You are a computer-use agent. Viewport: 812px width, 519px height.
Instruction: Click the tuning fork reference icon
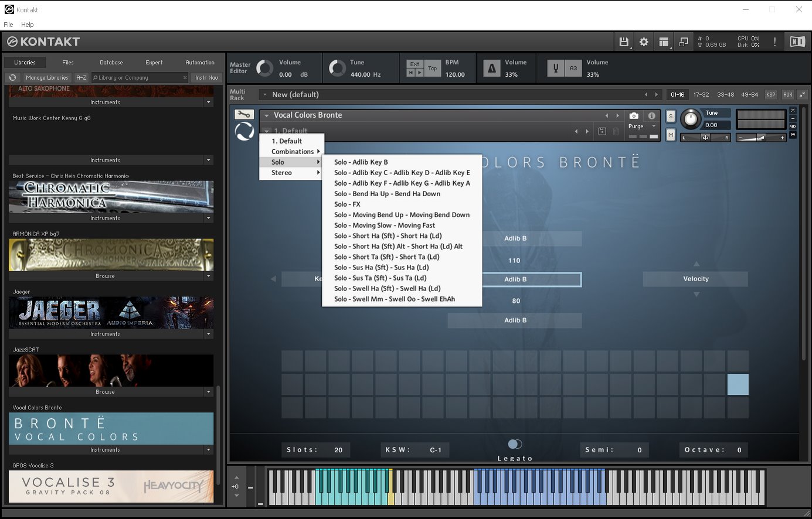coord(555,69)
